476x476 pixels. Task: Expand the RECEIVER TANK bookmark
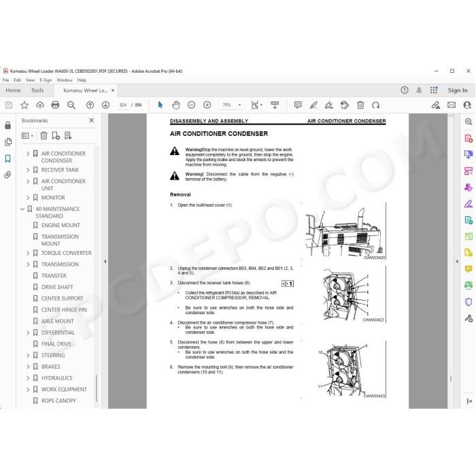tap(28, 170)
